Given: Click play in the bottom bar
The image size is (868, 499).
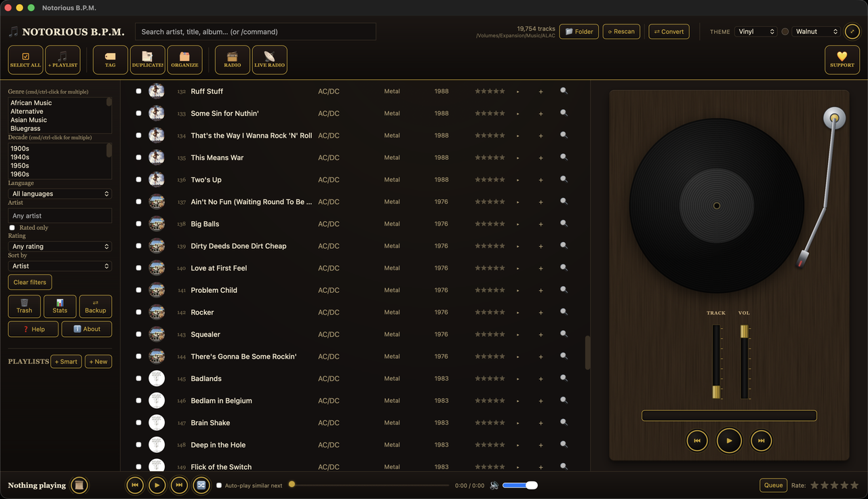Looking at the screenshot, I should click(157, 485).
